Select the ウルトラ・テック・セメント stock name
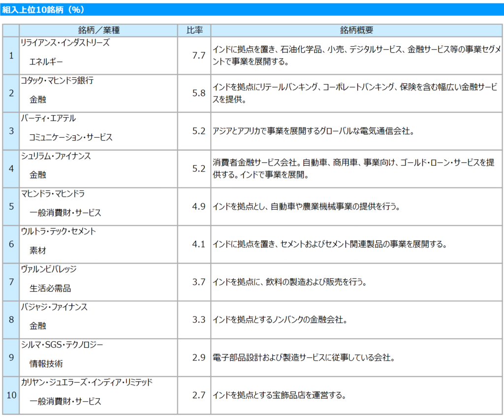Image resolution: width=504 pixels, height=420 pixels. coord(58,232)
